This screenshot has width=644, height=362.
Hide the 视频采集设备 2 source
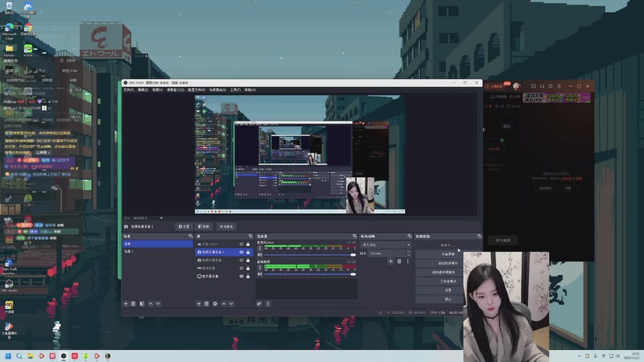(x=242, y=252)
